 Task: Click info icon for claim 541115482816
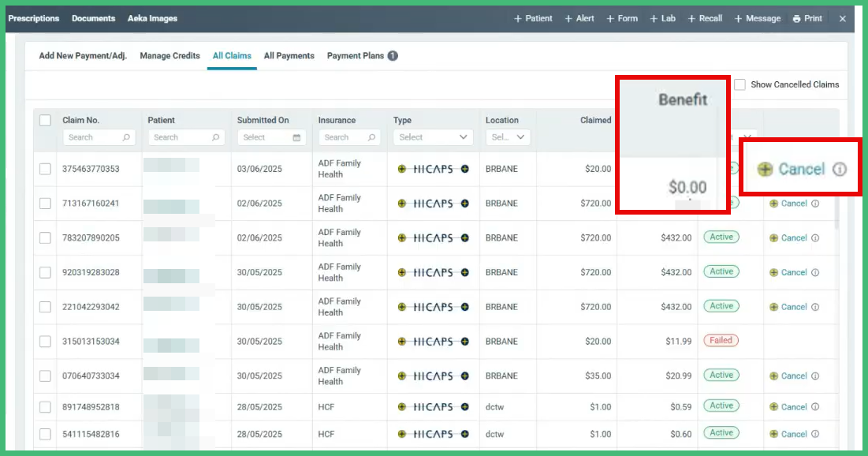pos(815,434)
